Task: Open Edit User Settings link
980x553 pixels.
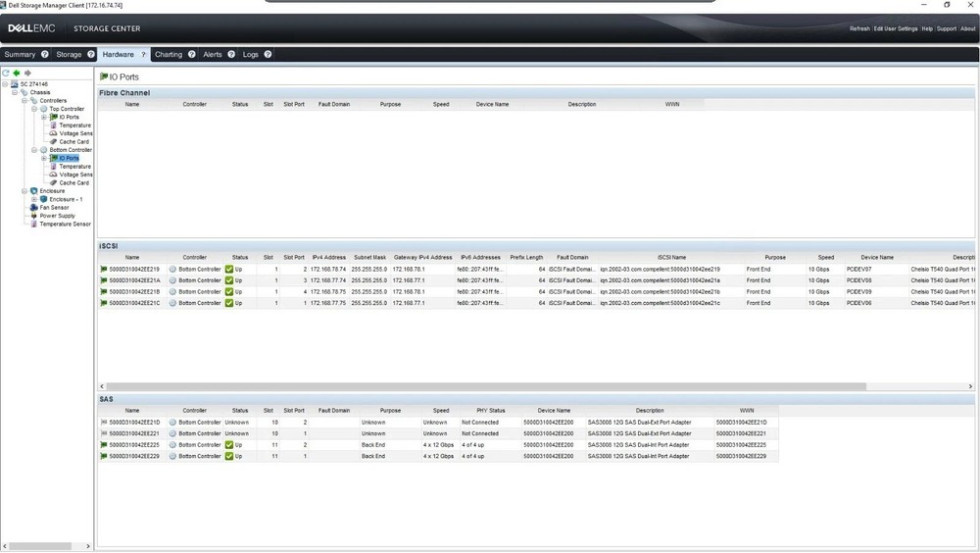Action: [896, 28]
